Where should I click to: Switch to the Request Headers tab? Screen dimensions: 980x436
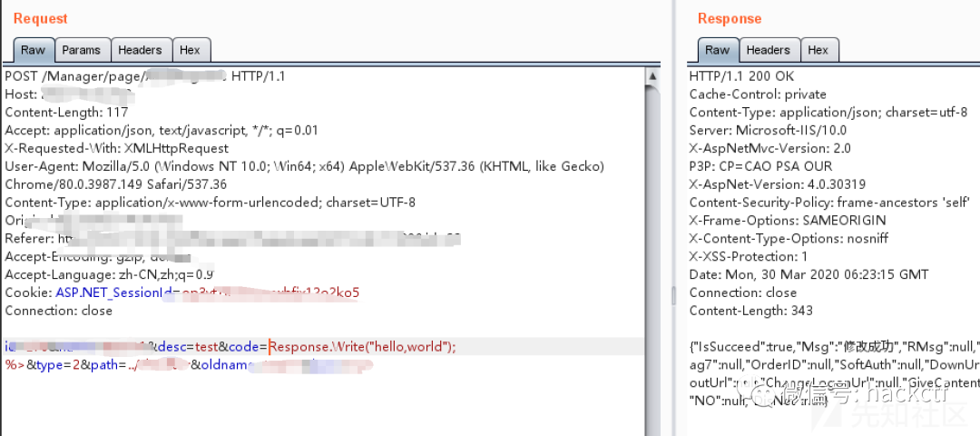(x=140, y=50)
